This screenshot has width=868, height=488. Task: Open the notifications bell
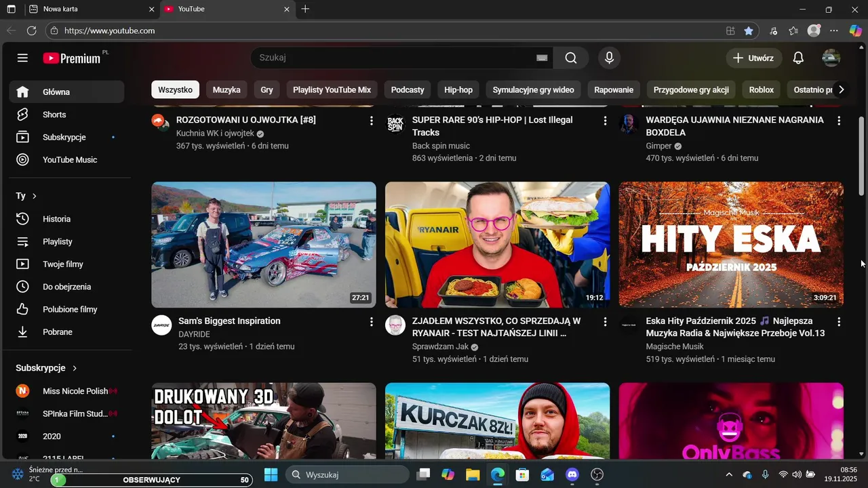tap(798, 58)
